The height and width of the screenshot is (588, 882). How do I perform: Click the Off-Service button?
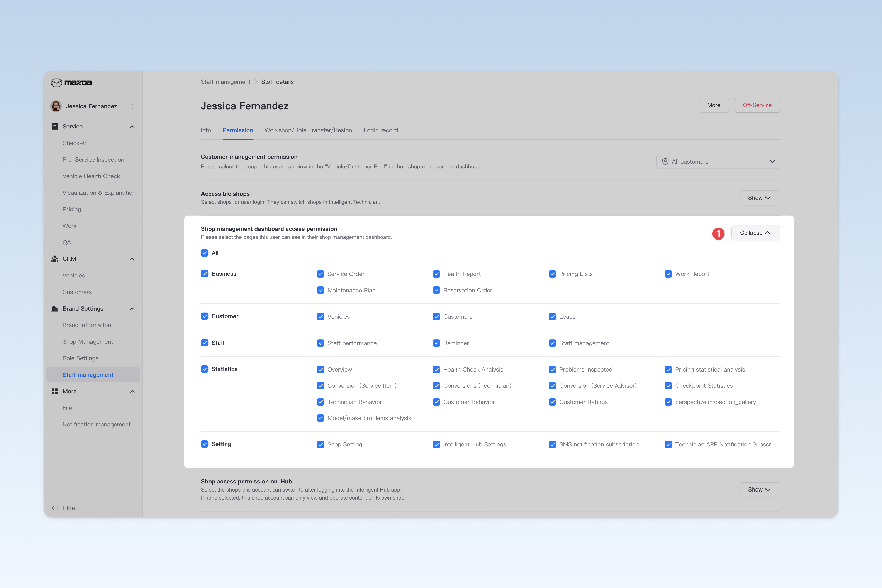point(757,105)
